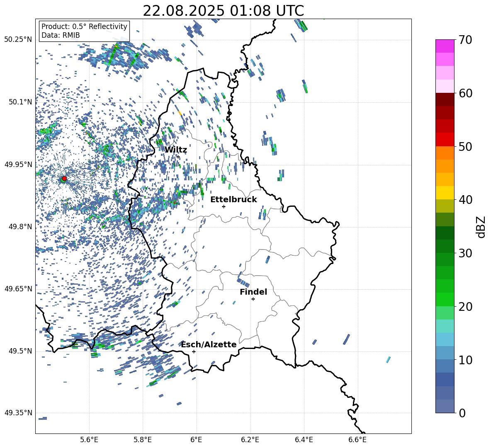Click the yellow colorbar segment above 40

click(x=445, y=193)
